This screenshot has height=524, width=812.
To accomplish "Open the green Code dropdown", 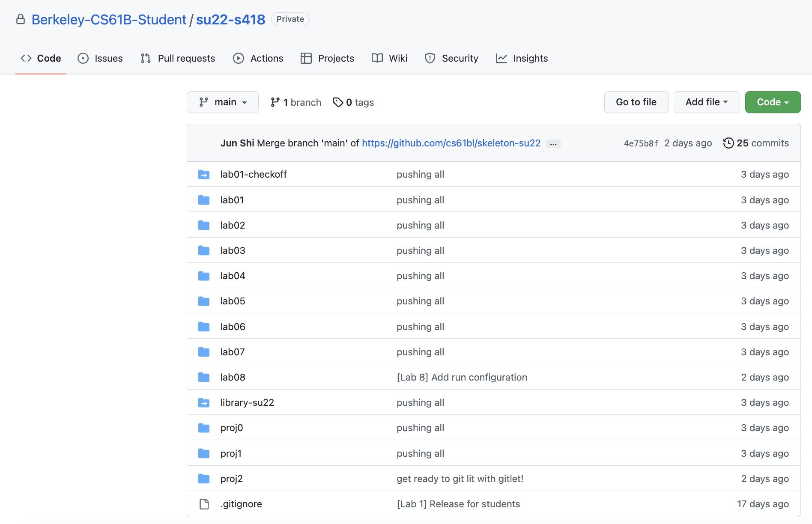I will tap(773, 102).
